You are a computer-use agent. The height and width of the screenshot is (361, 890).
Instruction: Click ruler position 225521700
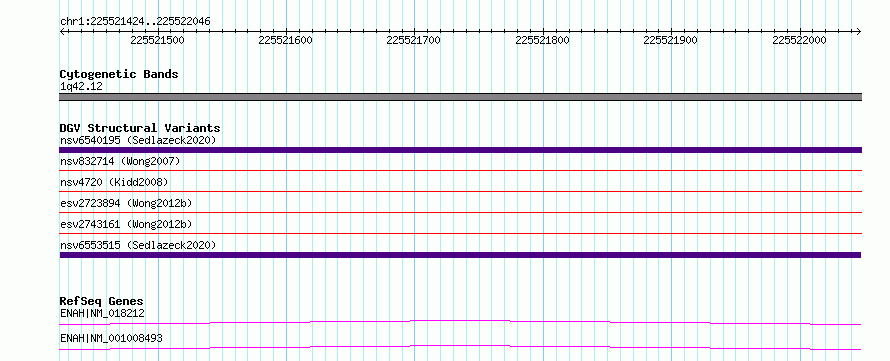point(414,40)
